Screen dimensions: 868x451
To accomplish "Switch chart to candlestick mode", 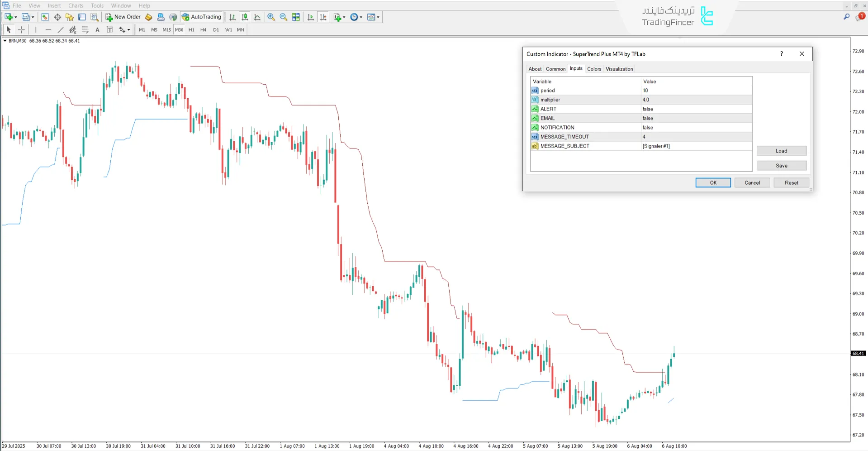I will [x=245, y=17].
